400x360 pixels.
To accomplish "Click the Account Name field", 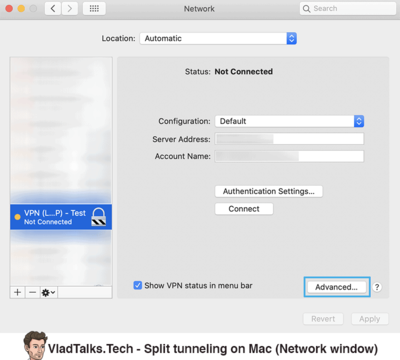I will tap(289, 156).
